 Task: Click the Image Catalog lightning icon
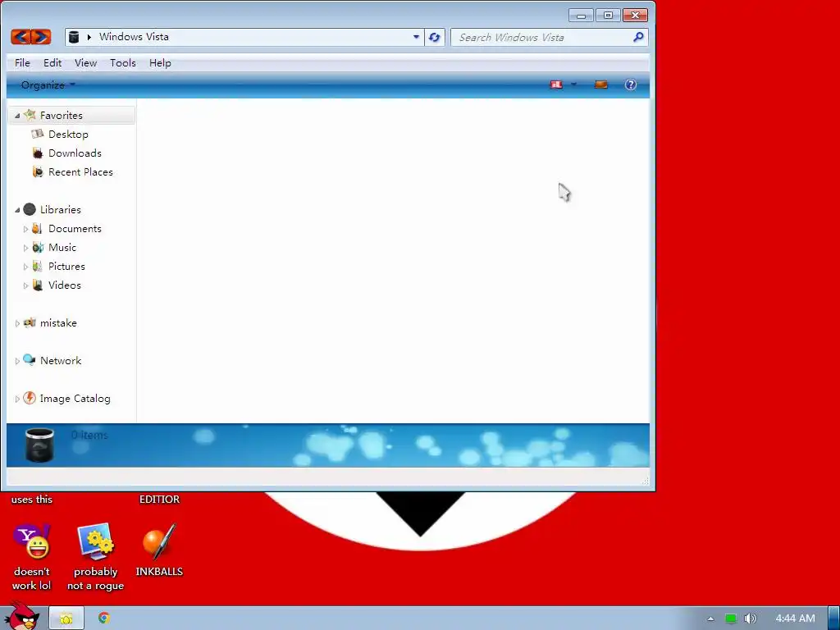coord(30,398)
